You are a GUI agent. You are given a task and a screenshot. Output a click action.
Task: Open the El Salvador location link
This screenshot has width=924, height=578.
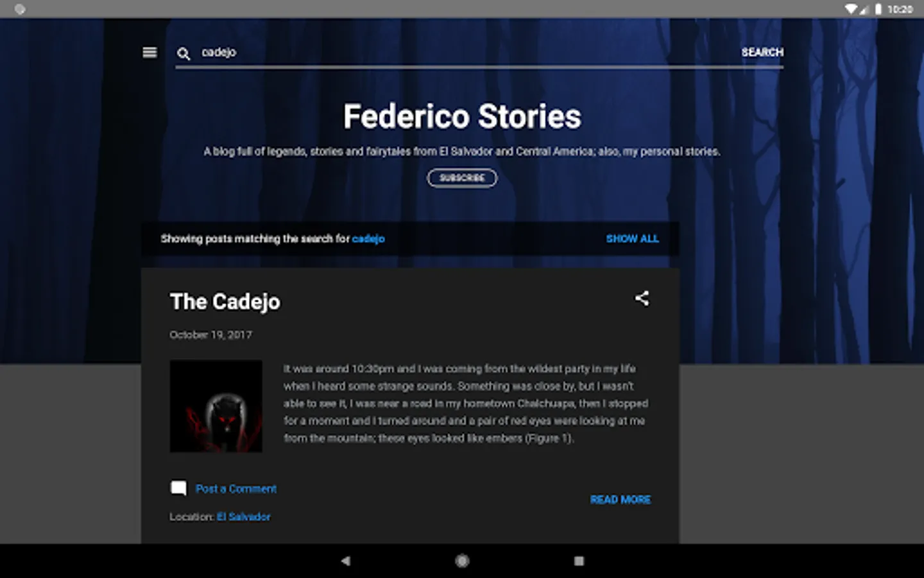point(243,516)
